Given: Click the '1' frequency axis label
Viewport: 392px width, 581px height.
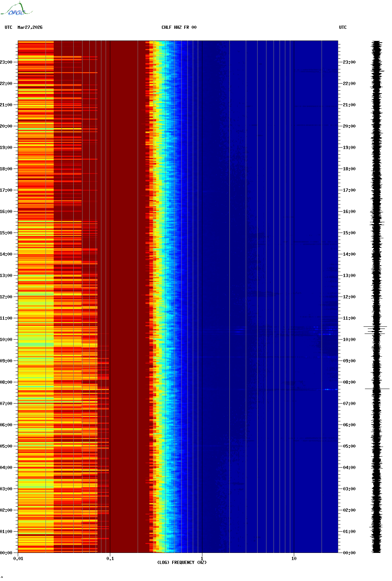Looking at the screenshot, I should (x=202, y=559).
